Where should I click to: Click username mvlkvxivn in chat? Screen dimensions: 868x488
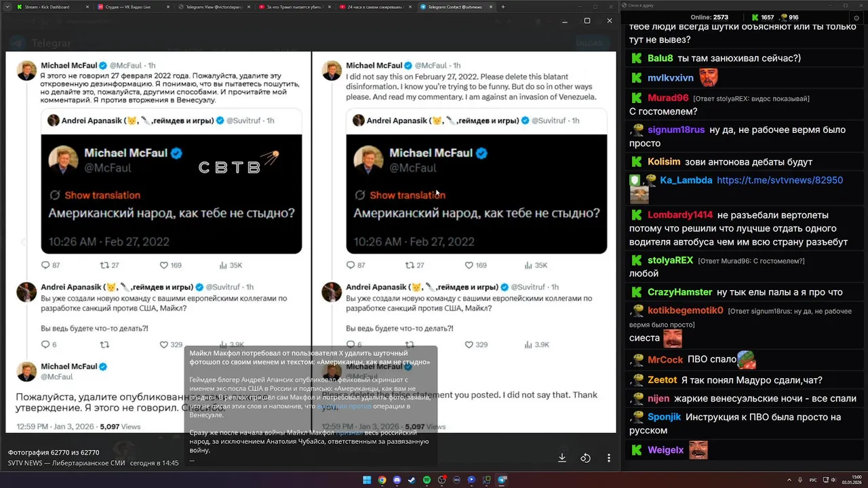[x=671, y=78]
